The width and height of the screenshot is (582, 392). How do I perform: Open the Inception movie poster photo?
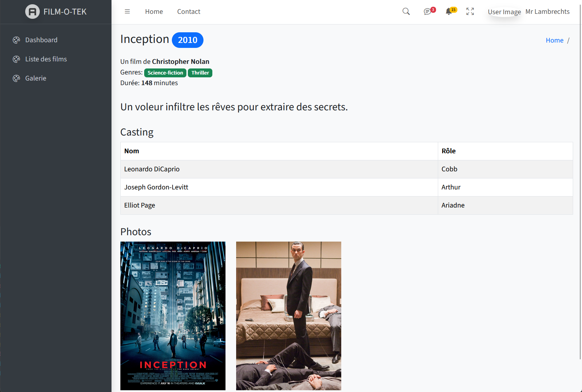coord(173,316)
